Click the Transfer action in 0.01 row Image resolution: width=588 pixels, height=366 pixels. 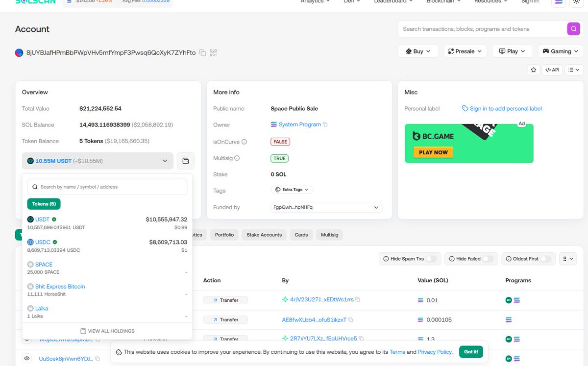pos(225,300)
